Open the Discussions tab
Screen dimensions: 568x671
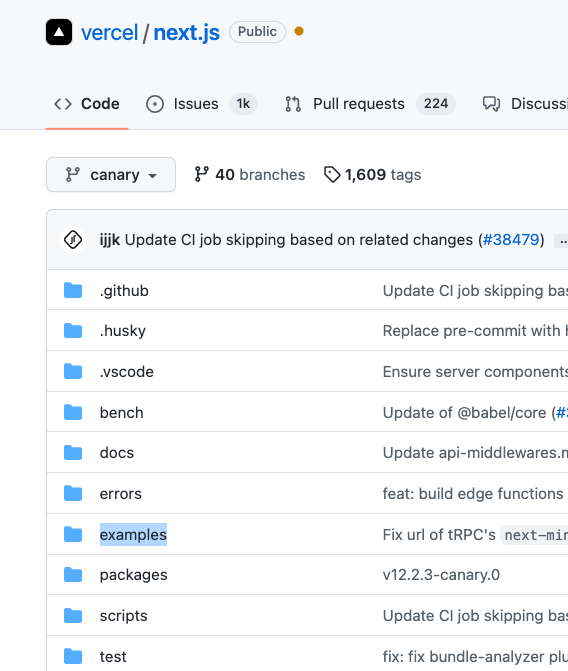click(525, 104)
